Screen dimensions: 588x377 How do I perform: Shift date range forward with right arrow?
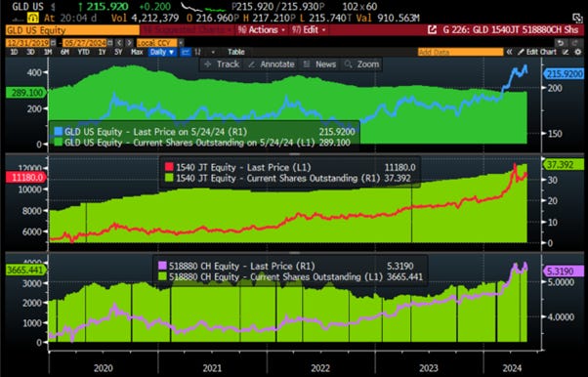coord(129,43)
